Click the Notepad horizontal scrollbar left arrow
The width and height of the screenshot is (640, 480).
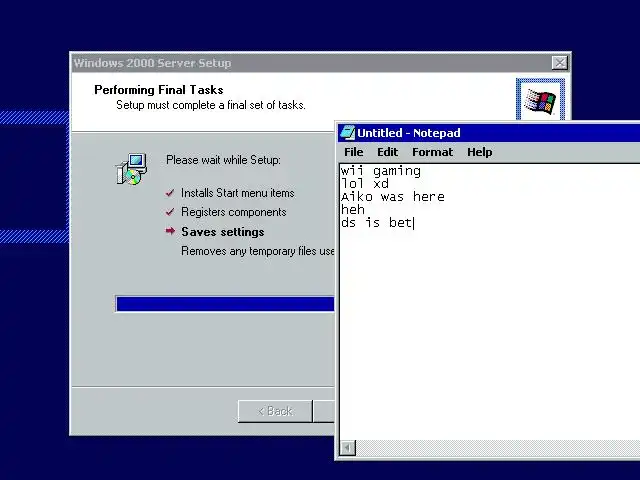click(348, 448)
